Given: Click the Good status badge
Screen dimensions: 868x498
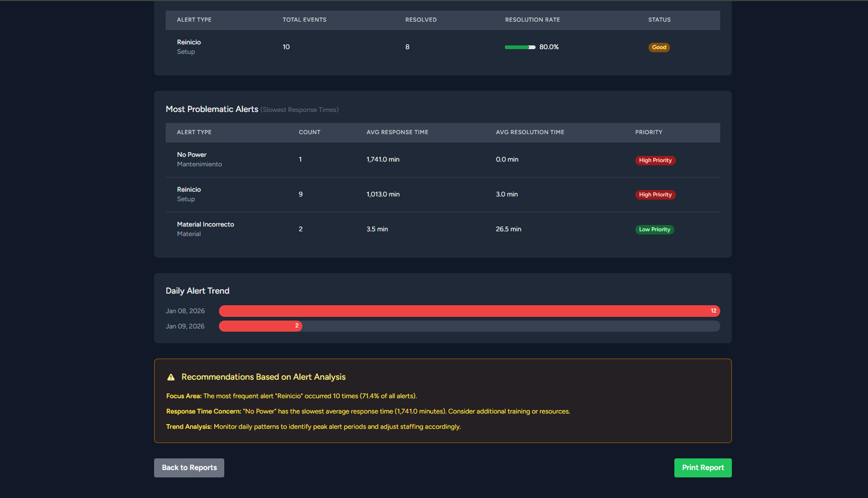Looking at the screenshot, I should [659, 48].
